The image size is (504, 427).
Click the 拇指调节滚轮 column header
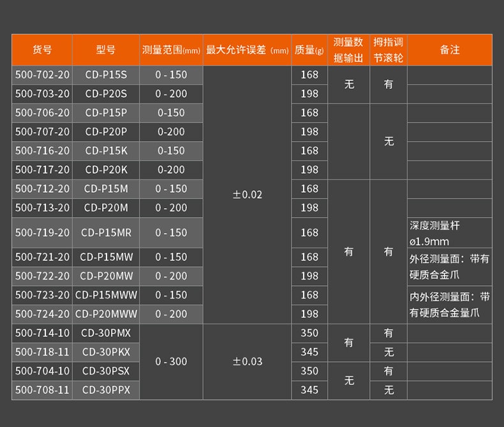pos(389,50)
